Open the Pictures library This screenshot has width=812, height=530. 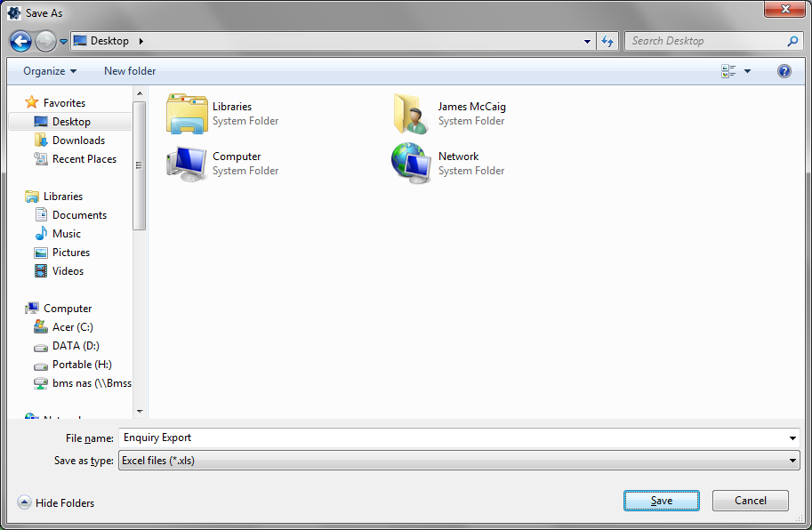coord(70,252)
